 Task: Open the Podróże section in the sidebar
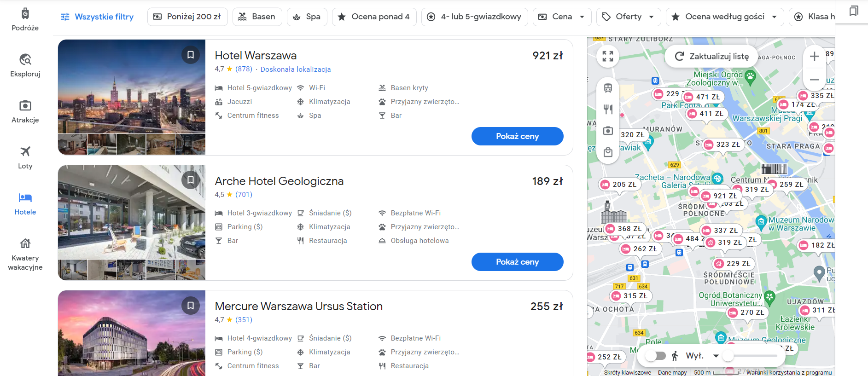pyautogui.click(x=25, y=20)
